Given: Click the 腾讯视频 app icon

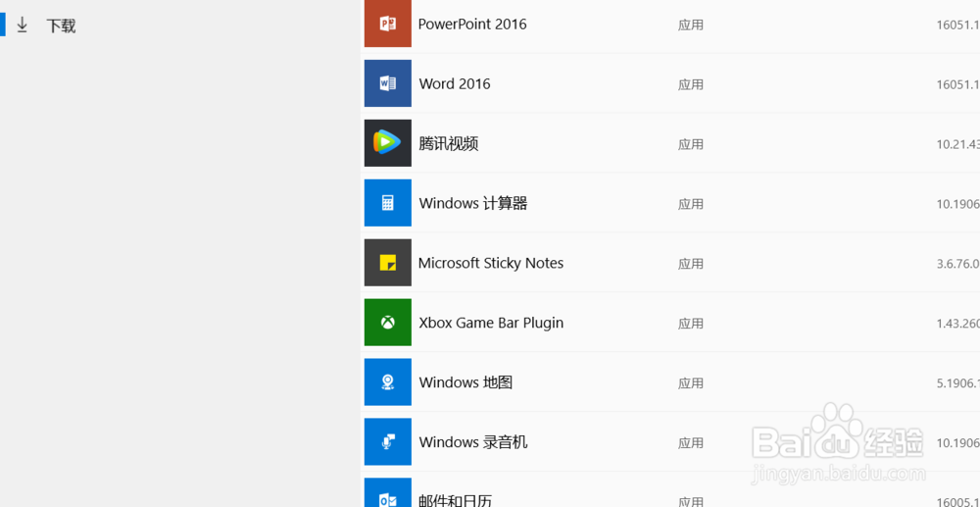Looking at the screenshot, I should (x=387, y=143).
